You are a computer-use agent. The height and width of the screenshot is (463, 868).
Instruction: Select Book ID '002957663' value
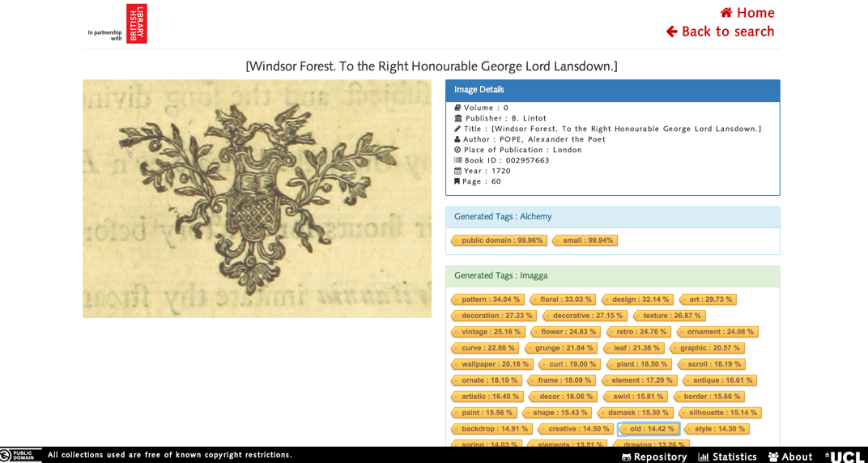528,160
